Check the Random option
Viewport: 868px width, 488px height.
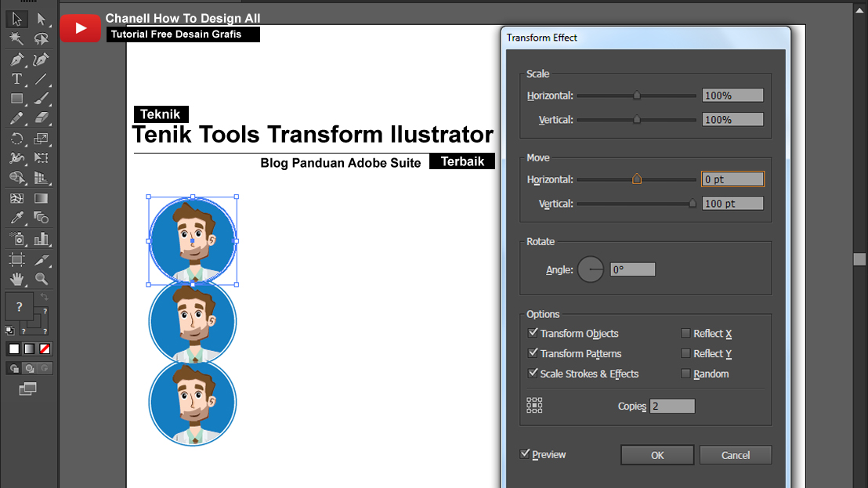pos(685,374)
